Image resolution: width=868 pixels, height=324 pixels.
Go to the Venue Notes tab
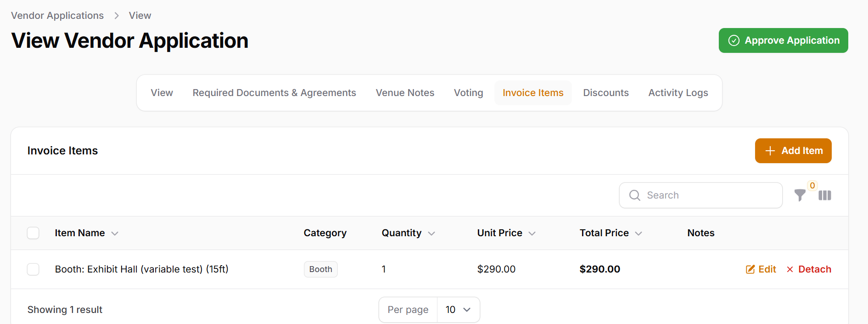[x=404, y=93]
